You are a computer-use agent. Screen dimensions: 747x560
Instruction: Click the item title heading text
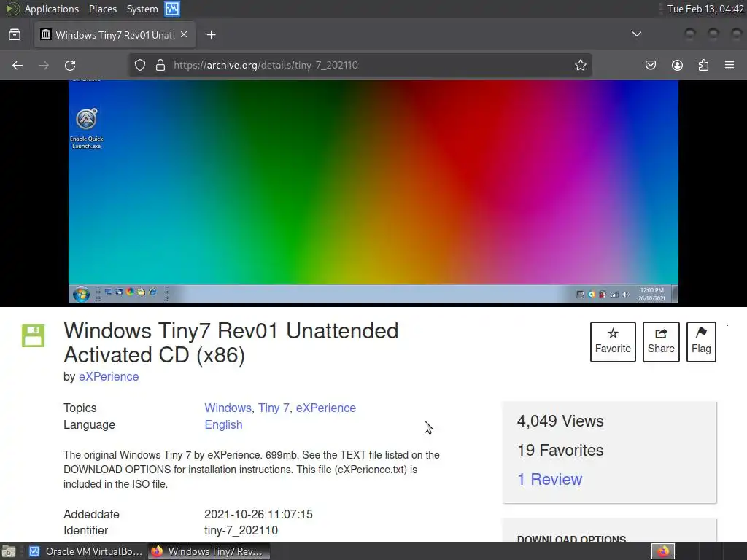(x=231, y=343)
